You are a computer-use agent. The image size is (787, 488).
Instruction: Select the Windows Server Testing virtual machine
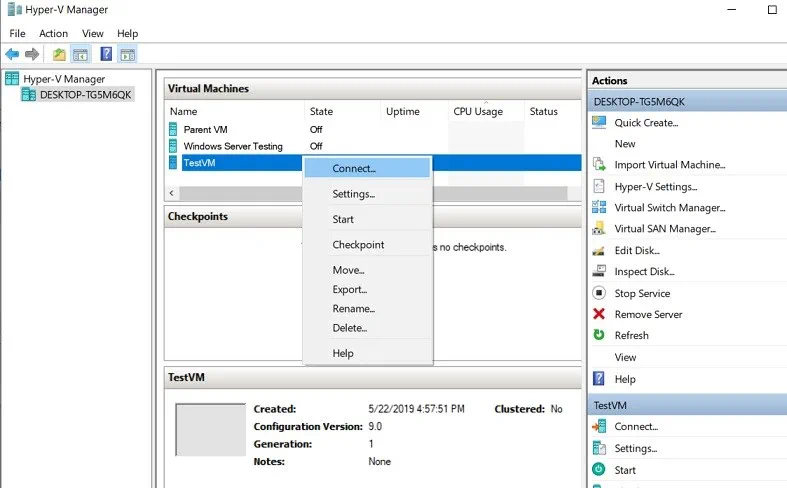[x=233, y=146]
